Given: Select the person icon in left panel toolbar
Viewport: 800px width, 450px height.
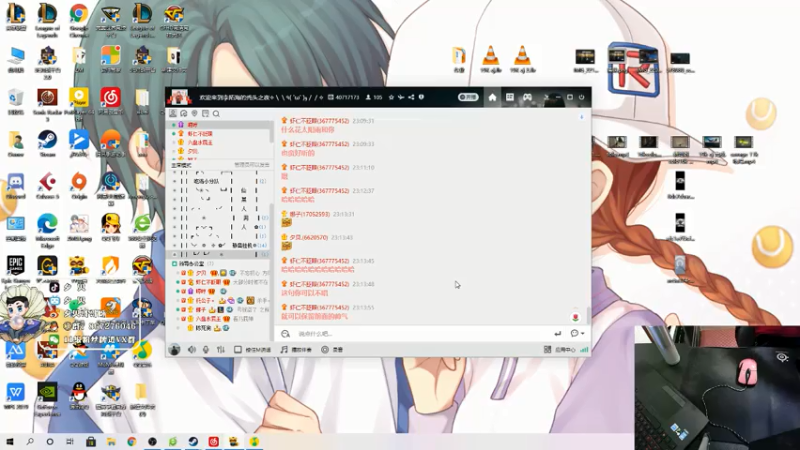Looking at the screenshot, I should [x=173, y=114].
